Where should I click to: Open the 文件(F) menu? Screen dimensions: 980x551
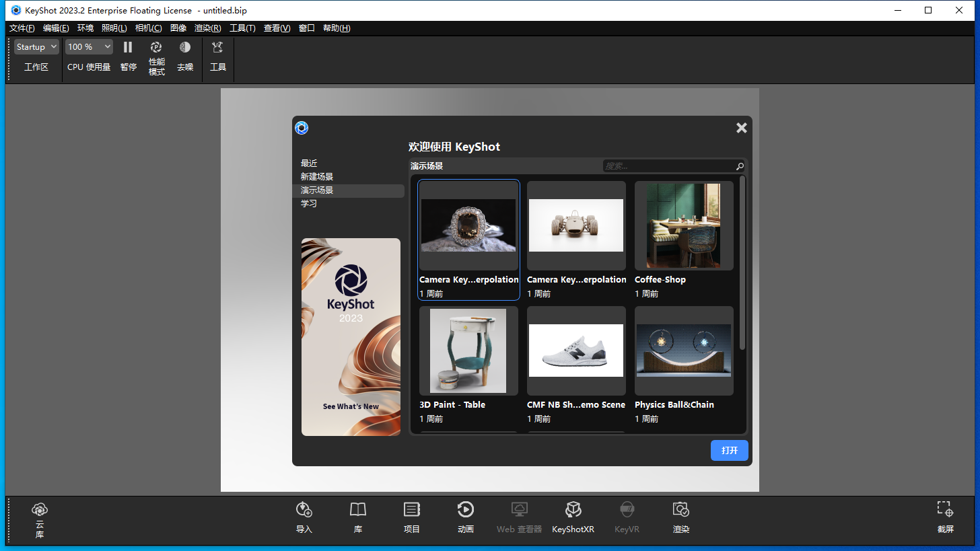click(x=22, y=28)
